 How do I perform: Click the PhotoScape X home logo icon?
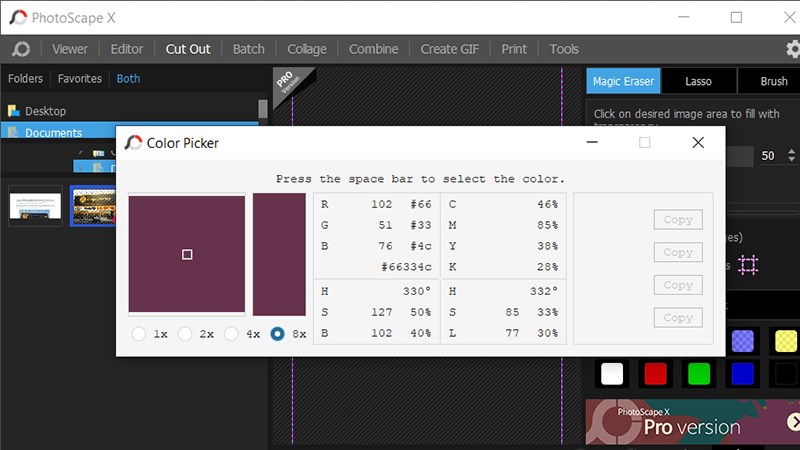tap(21, 49)
